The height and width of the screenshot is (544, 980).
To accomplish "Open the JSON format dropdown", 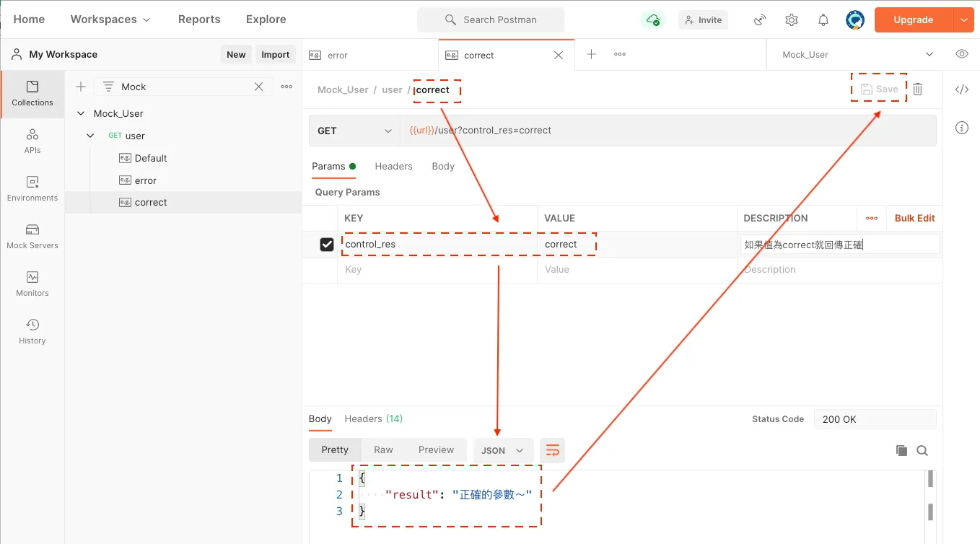I will (503, 450).
